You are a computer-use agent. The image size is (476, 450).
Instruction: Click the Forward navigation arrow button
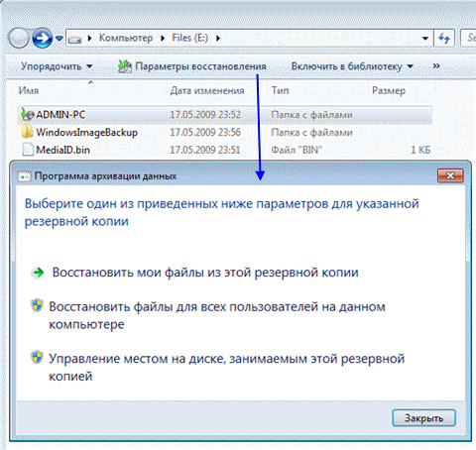pos(43,39)
